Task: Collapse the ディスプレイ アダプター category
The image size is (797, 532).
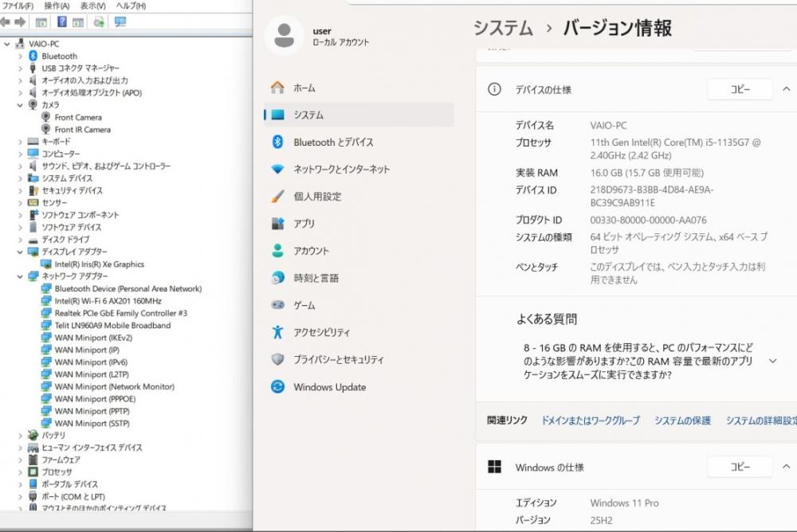Action: pyautogui.click(x=20, y=252)
